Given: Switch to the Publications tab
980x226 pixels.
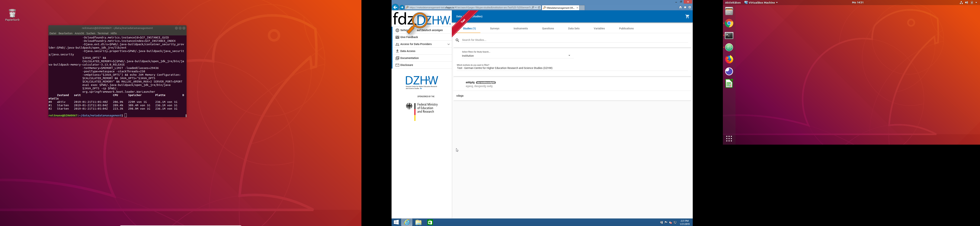Looking at the screenshot, I should tap(626, 29).
